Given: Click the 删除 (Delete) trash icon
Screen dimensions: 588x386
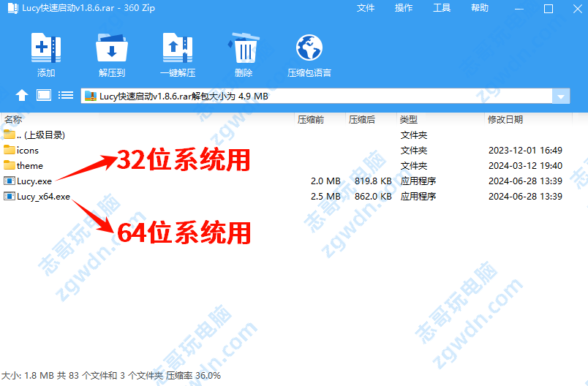Looking at the screenshot, I should click(x=244, y=50).
